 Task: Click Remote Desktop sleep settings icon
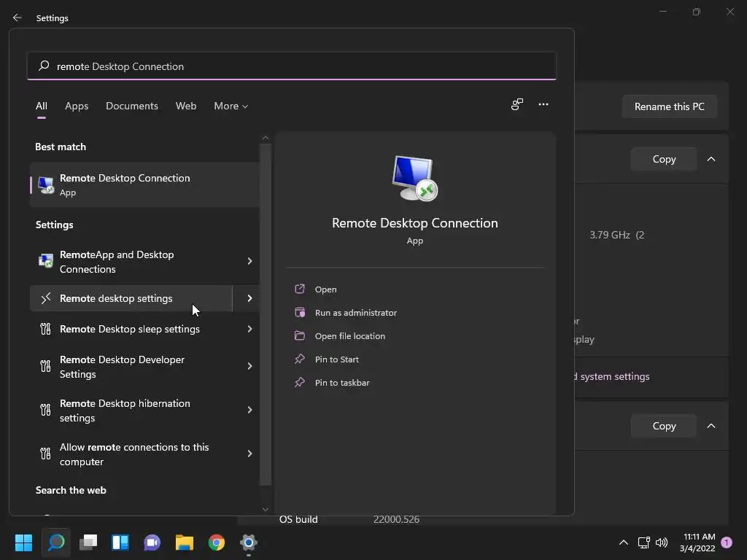point(46,329)
